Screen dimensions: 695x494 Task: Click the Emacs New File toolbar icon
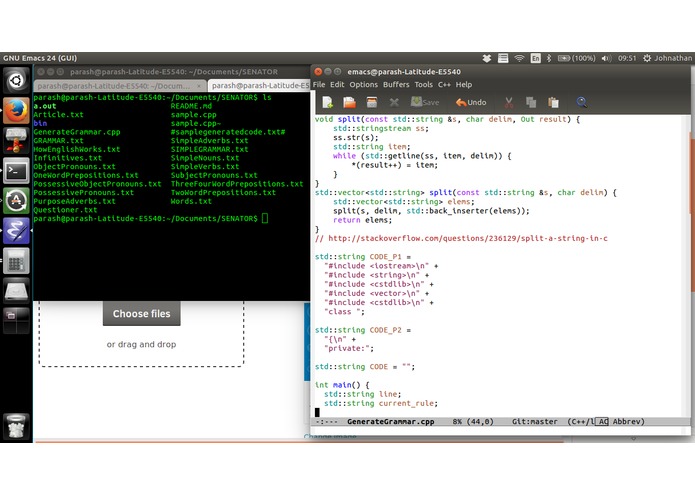point(328,102)
